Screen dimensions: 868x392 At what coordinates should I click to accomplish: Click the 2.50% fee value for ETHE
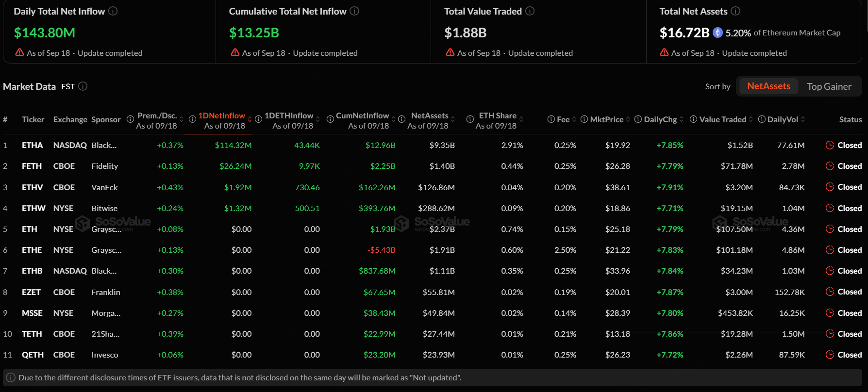(565, 250)
